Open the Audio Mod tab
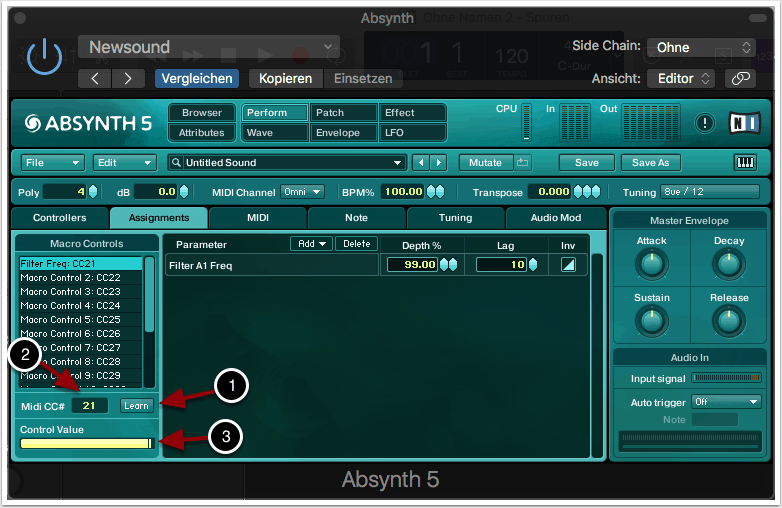The height and width of the screenshot is (508, 782). tap(556, 218)
